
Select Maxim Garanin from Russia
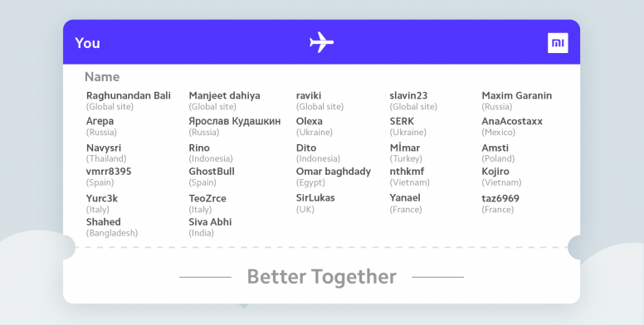[x=517, y=95]
